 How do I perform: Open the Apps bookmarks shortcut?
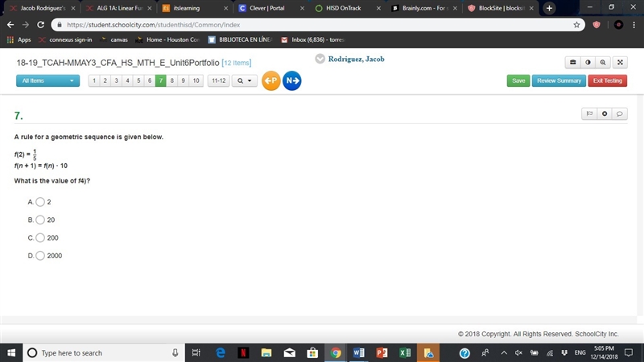tap(19, 39)
